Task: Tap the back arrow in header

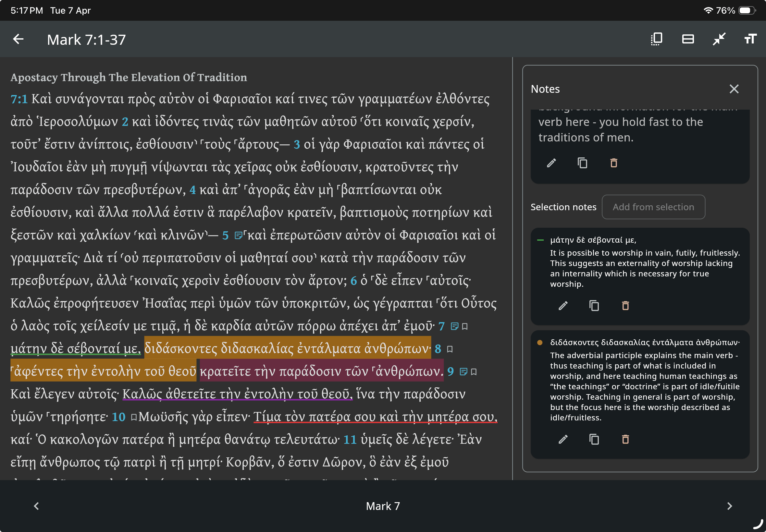Action: pos(19,39)
